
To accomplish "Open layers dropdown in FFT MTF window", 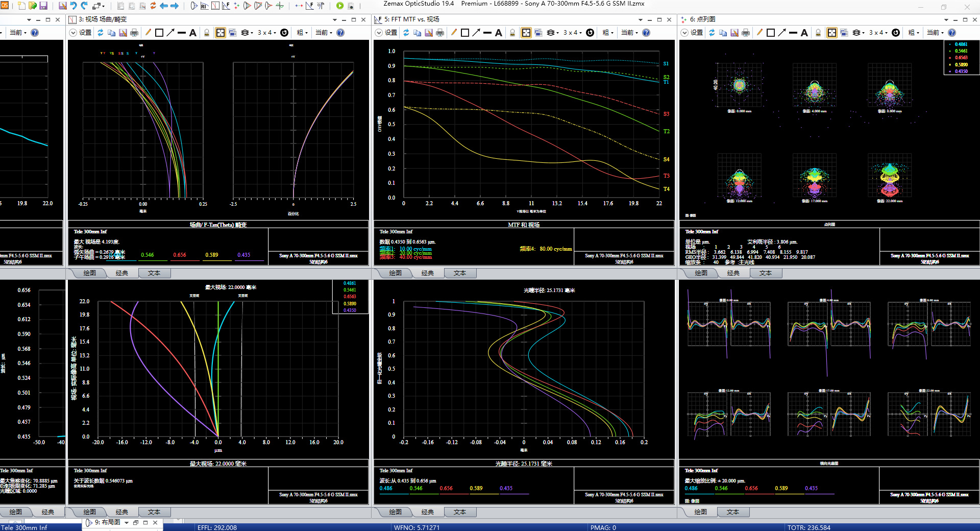I will (553, 33).
